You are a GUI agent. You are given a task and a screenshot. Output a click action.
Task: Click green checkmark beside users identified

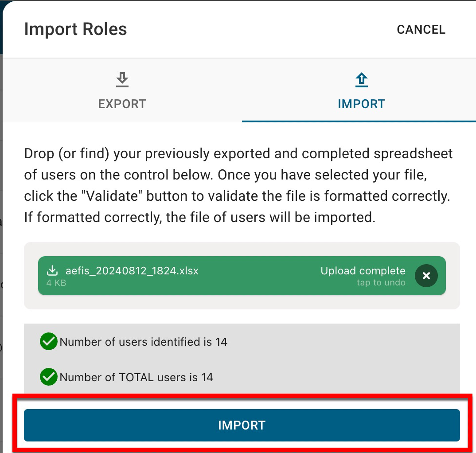pos(48,342)
